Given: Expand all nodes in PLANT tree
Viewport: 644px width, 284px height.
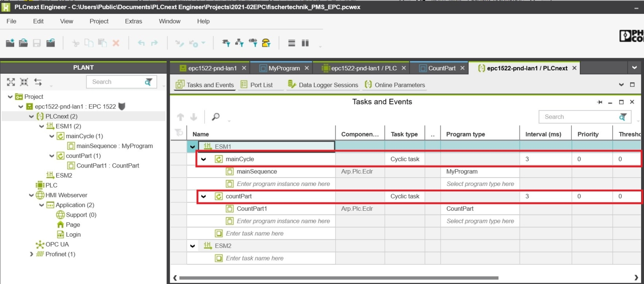Looking at the screenshot, I should (11, 82).
